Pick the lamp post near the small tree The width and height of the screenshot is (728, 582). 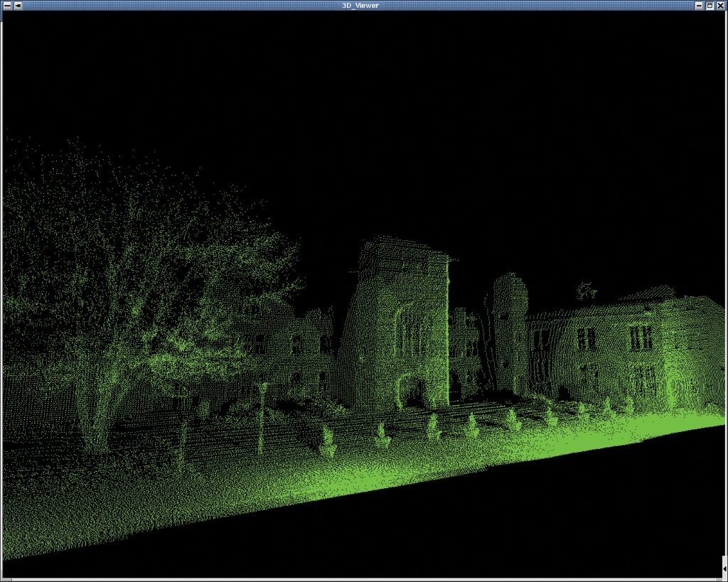point(262,419)
